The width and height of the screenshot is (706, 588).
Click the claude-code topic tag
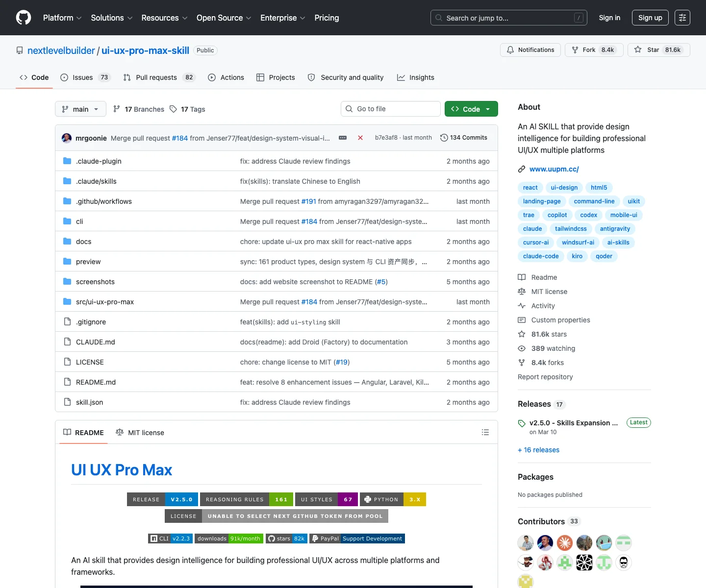click(x=541, y=256)
